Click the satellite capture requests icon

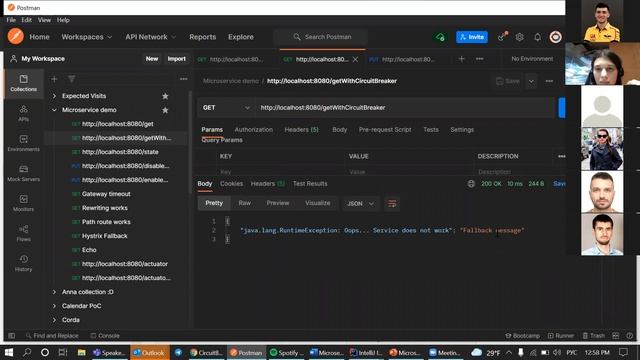pyautogui.click(x=502, y=37)
